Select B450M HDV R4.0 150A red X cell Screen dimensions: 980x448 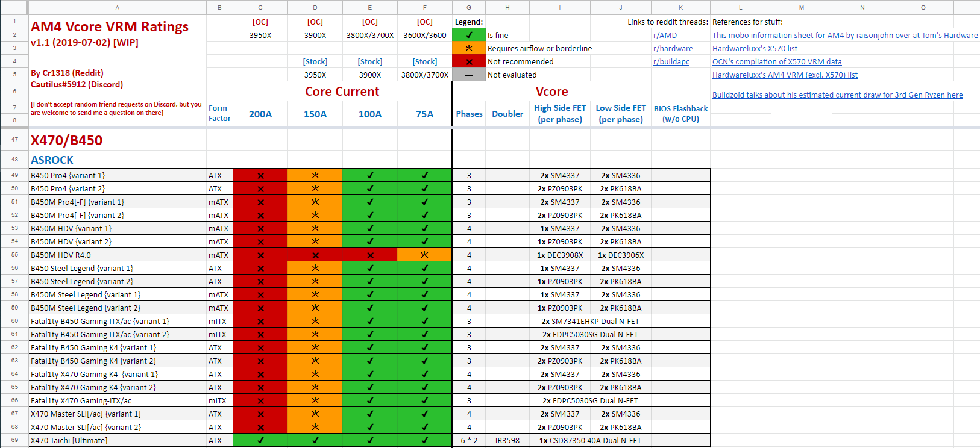pyautogui.click(x=315, y=255)
